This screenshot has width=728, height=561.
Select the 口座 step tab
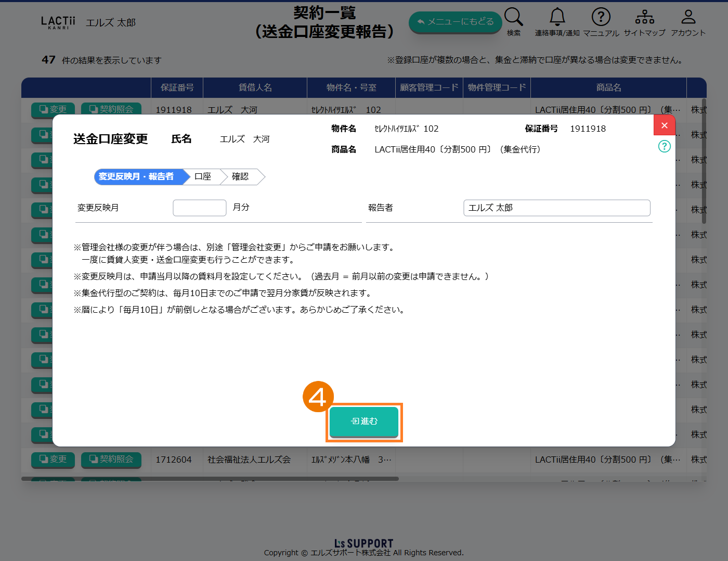[203, 177]
